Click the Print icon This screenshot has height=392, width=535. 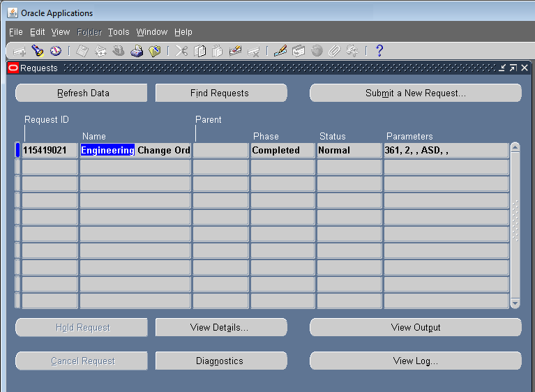(x=137, y=51)
